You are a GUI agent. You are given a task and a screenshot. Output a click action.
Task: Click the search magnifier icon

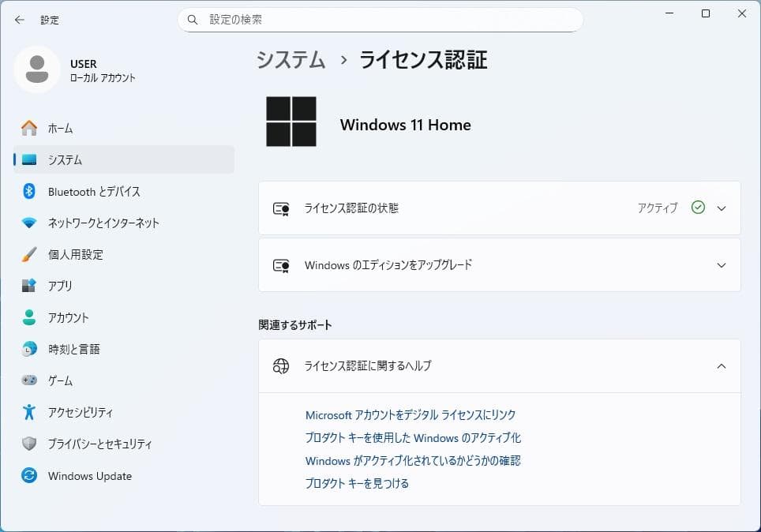click(193, 20)
